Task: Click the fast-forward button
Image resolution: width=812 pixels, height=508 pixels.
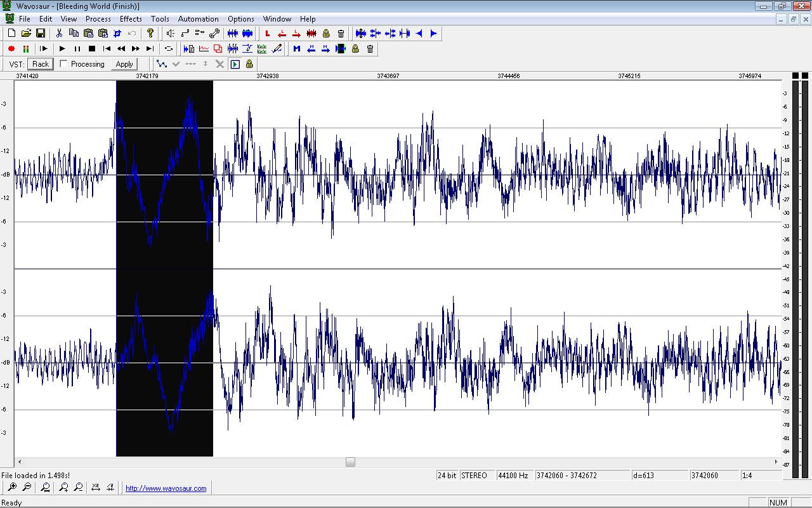Action: pyautogui.click(x=136, y=49)
